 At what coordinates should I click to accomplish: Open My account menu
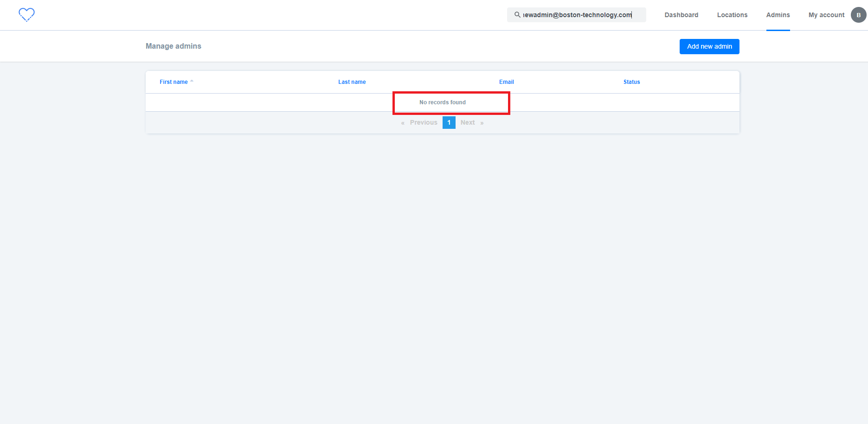click(826, 15)
